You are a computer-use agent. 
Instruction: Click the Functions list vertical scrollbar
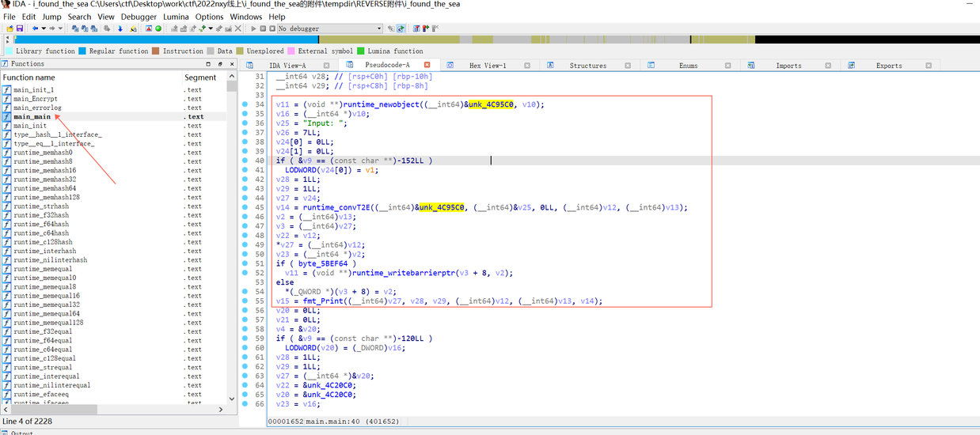click(x=231, y=240)
